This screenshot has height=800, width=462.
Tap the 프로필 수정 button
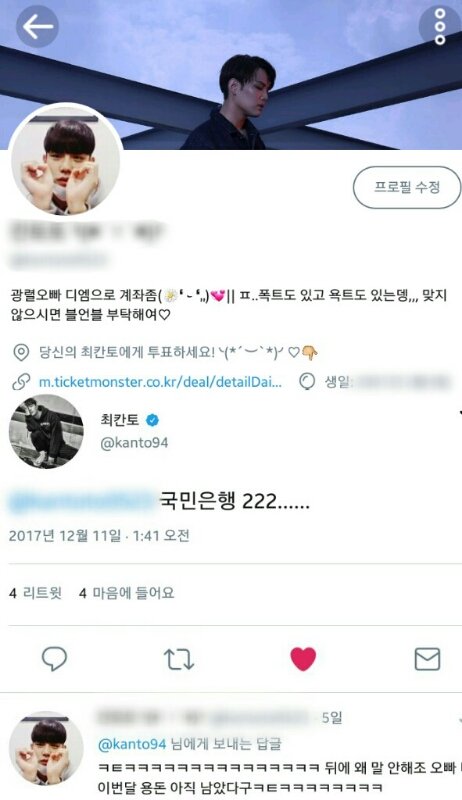406,187
